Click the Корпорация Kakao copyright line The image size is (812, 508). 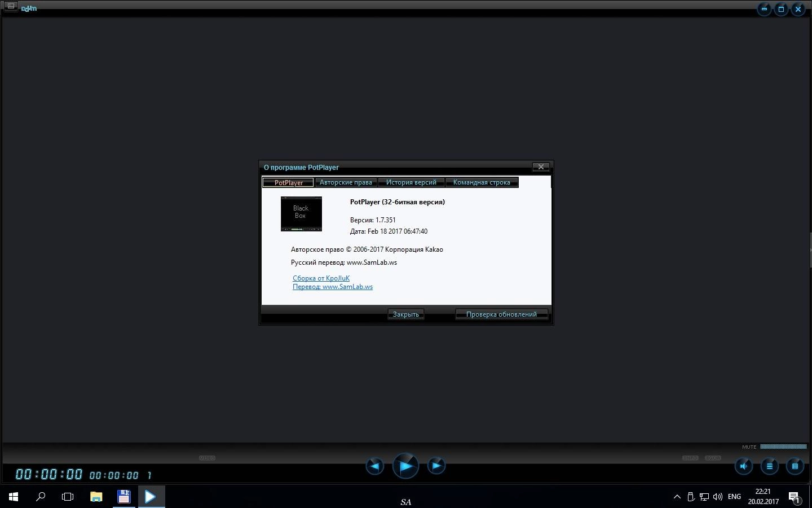click(x=367, y=249)
